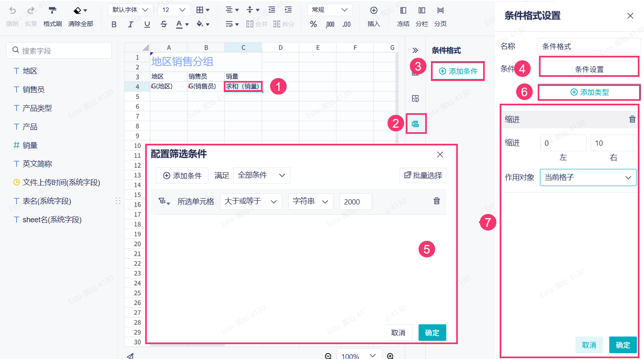Open font size dropdown showing 12

pyautogui.click(x=174, y=10)
